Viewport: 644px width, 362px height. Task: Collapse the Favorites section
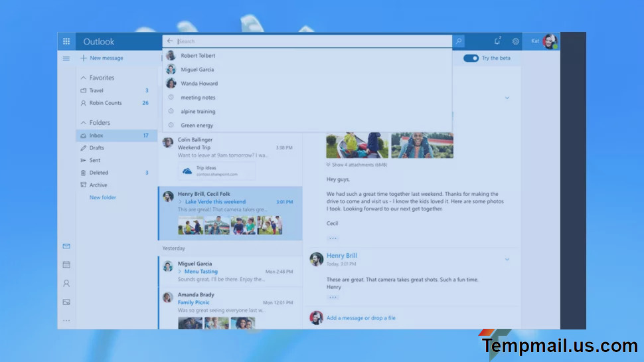(x=83, y=78)
